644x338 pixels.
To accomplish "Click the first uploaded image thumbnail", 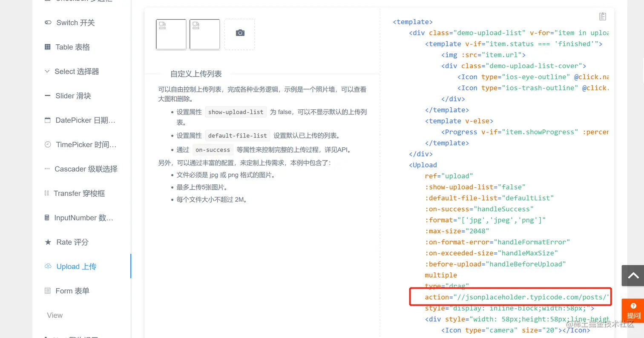I will 171,34.
